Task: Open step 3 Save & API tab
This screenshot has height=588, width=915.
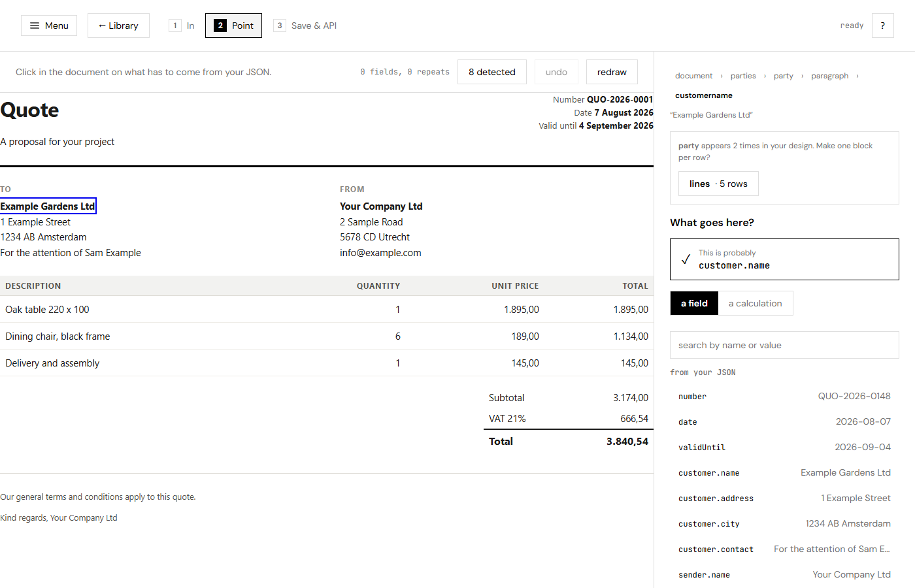Action: [305, 25]
